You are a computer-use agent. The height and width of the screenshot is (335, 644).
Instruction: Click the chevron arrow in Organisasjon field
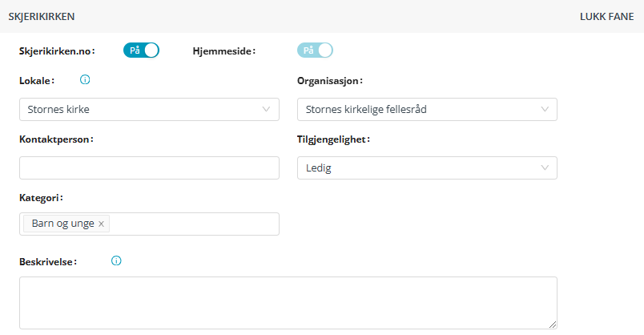tap(545, 109)
